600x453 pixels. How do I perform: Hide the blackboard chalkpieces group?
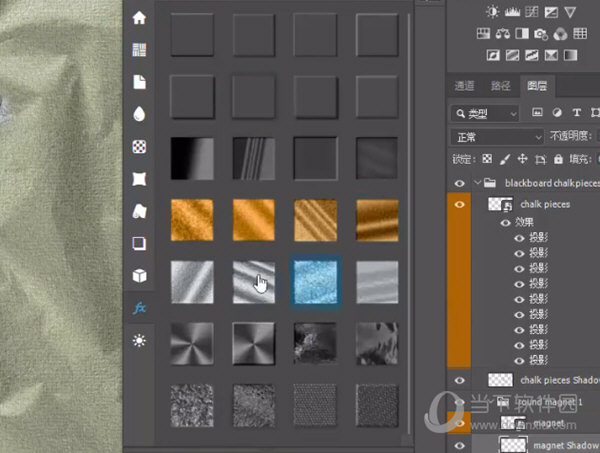point(460,183)
